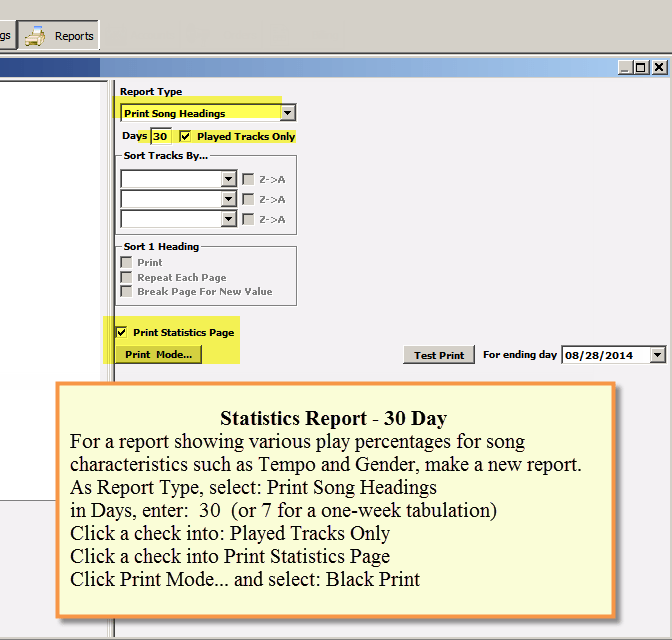Image resolution: width=672 pixels, height=640 pixels.
Task: Toggle the first Z->A checkbox
Action: [248, 179]
